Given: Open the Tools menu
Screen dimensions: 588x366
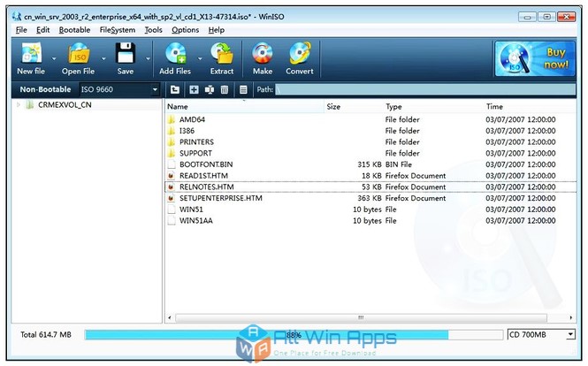Looking at the screenshot, I should coord(153,30).
